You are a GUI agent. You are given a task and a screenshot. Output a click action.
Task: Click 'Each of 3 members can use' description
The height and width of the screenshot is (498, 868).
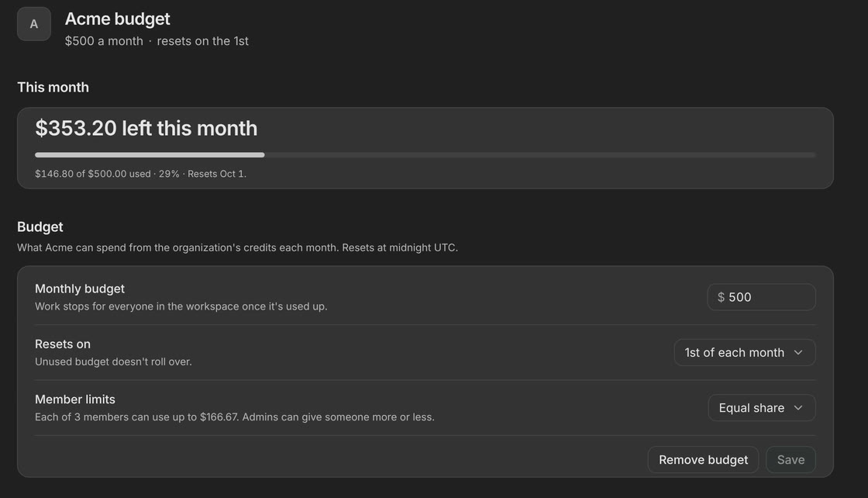pyautogui.click(x=235, y=417)
